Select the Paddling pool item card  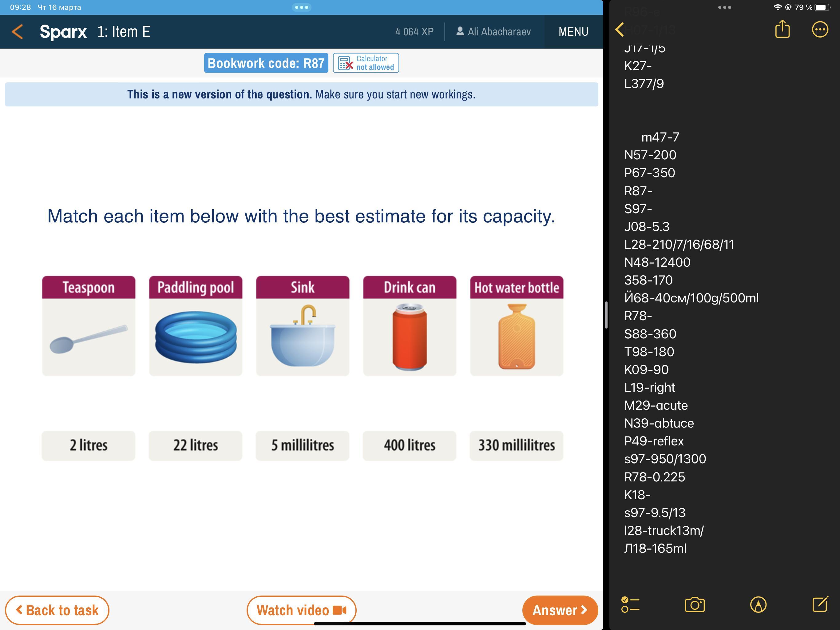click(196, 326)
